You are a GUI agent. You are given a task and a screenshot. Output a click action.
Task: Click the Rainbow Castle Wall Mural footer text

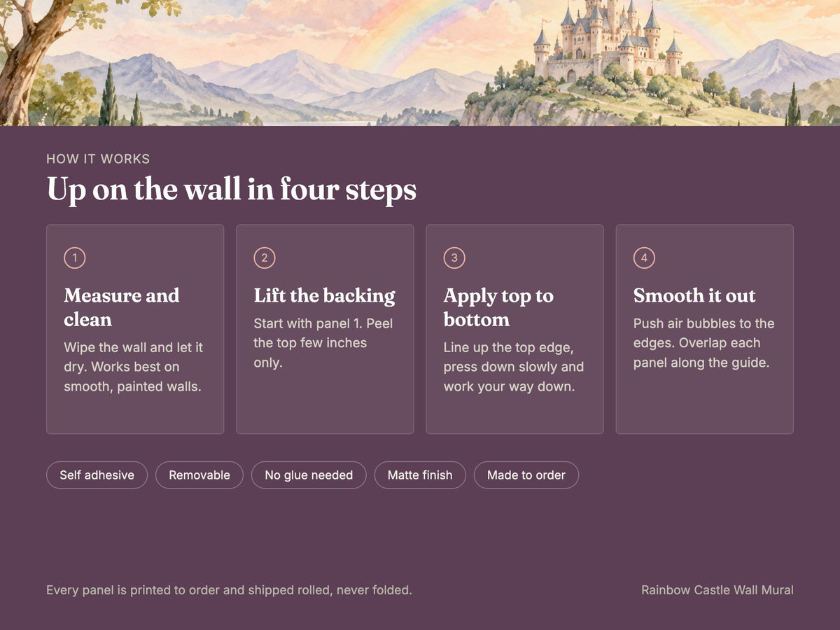coord(717,590)
